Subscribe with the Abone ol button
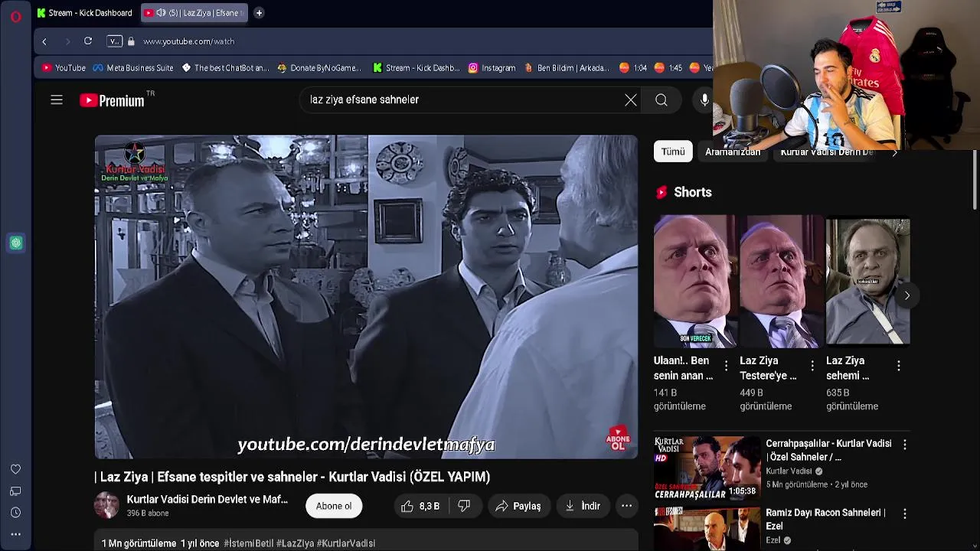This screenshot has height=551, width=980. pyautogui.click(x=334, y=506)
